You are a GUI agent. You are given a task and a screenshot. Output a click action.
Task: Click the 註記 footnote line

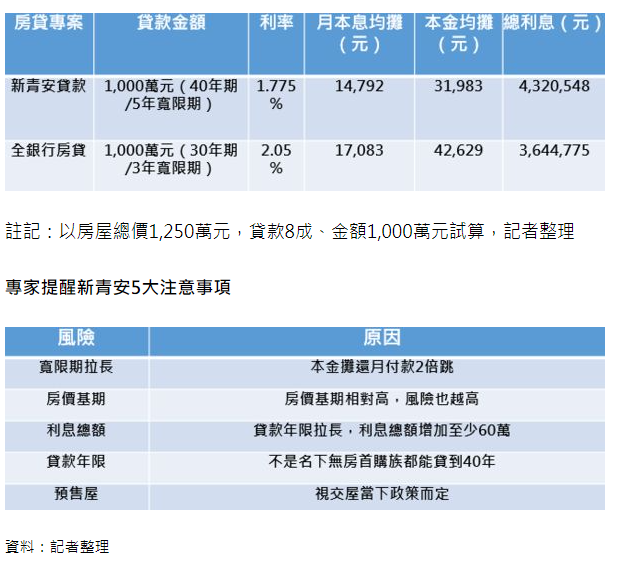pyautogui.click(x=290, y=231)
